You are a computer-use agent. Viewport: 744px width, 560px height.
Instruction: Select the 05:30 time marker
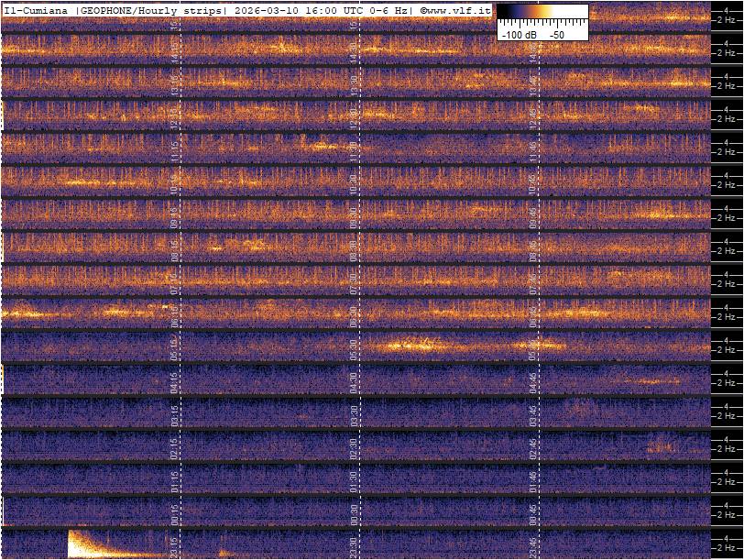click(x=354, y=346)
